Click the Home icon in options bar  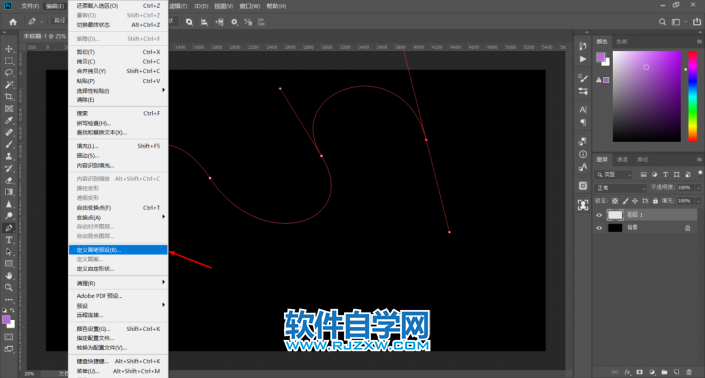tap(13, 22)
